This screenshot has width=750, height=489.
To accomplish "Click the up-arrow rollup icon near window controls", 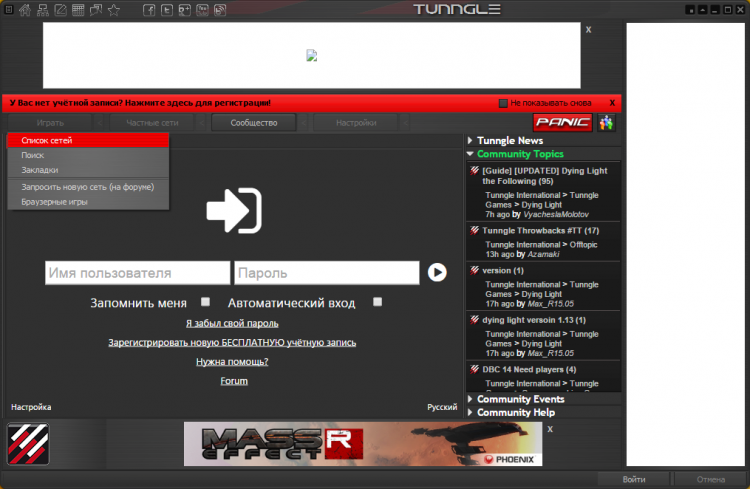I will tap(702, 10).
